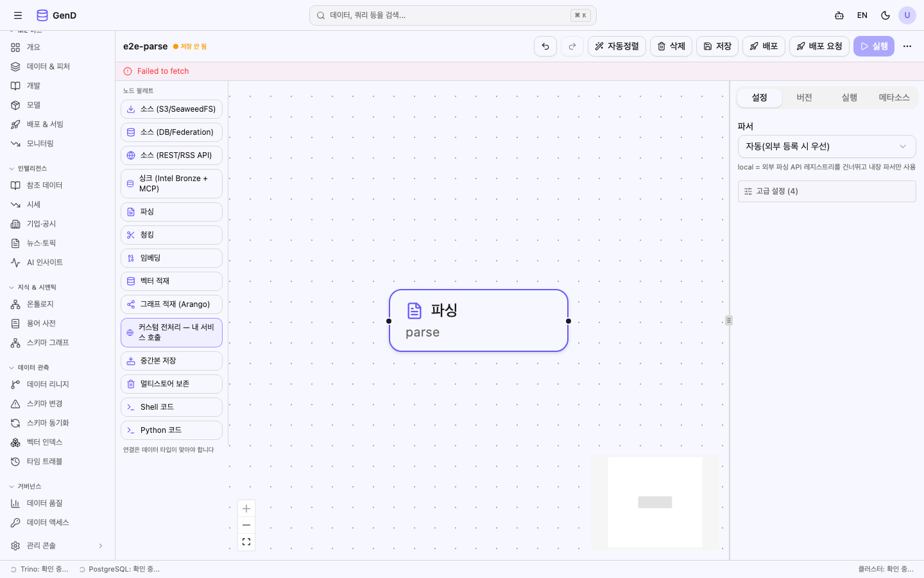The image size is (924, 578).
Task: Delete with the 삭제 button
Action: click(x=671, y=46)
